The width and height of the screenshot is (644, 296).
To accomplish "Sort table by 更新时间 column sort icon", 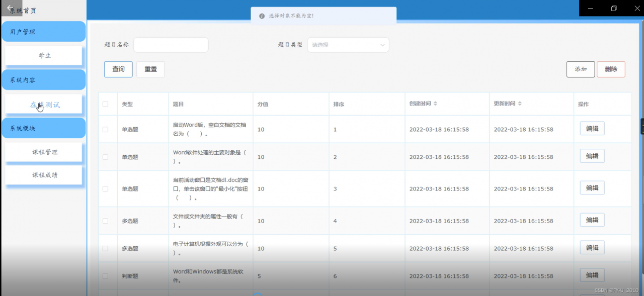I will (520, 104).
